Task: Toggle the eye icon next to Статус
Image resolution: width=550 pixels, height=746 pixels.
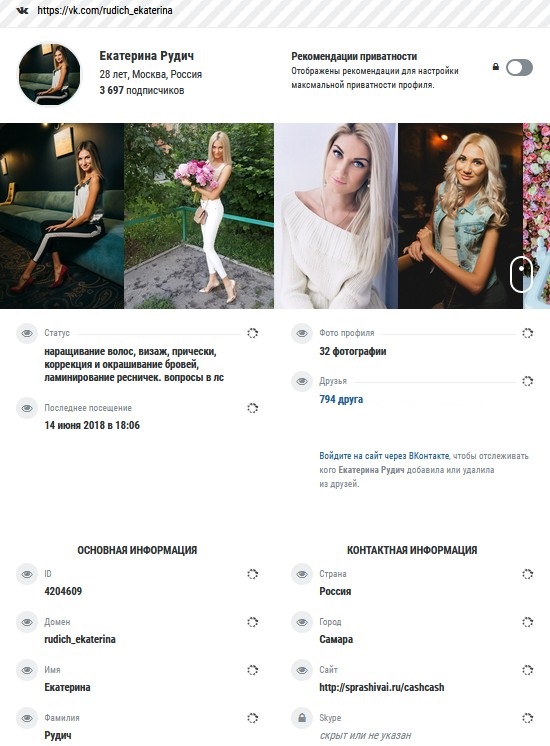Action: pos(27,333)
